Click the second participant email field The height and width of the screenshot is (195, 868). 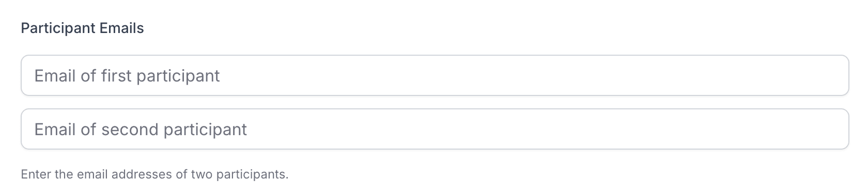(435, 129)
